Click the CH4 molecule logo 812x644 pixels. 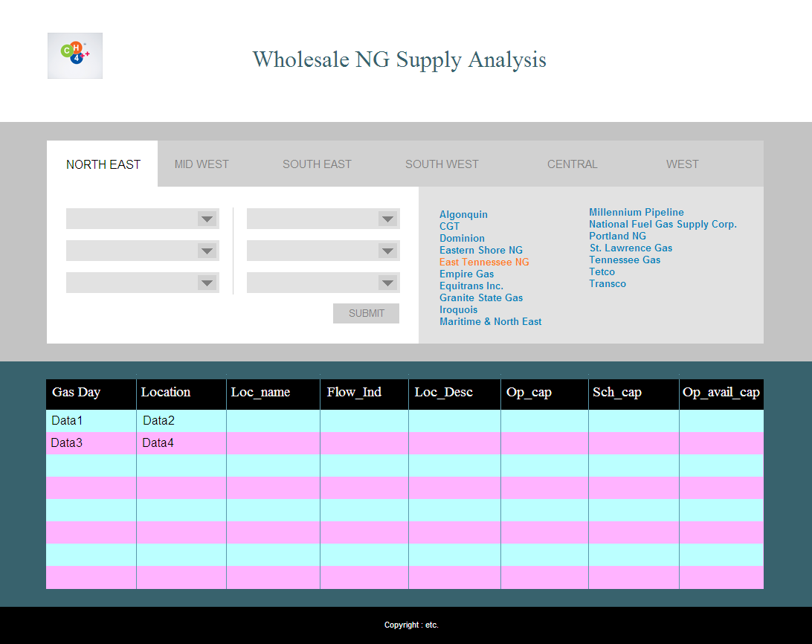(x=74, y=55)
